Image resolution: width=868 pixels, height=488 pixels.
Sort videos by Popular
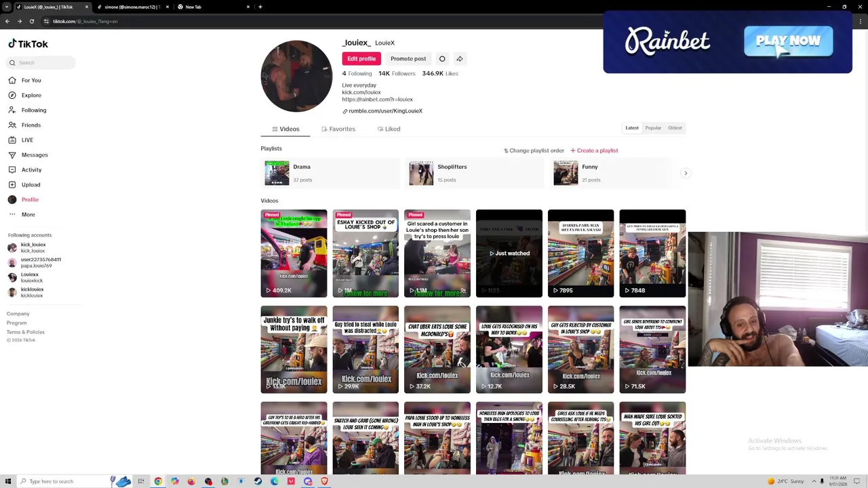tap(653, 128)
